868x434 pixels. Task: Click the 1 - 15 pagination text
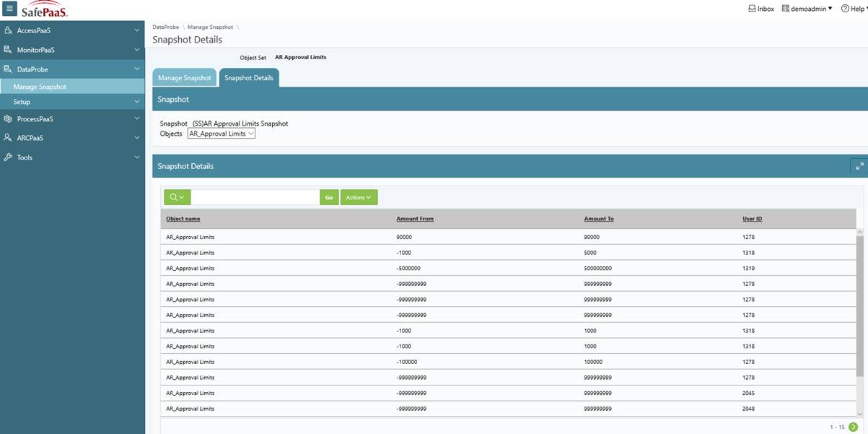(x=837, y=427)
